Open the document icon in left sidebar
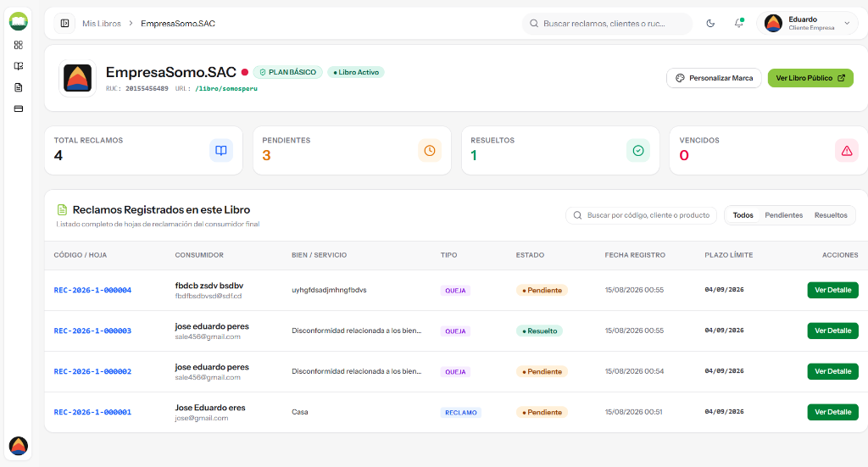The height and width of the screenshot is (467, 868). 19,87
